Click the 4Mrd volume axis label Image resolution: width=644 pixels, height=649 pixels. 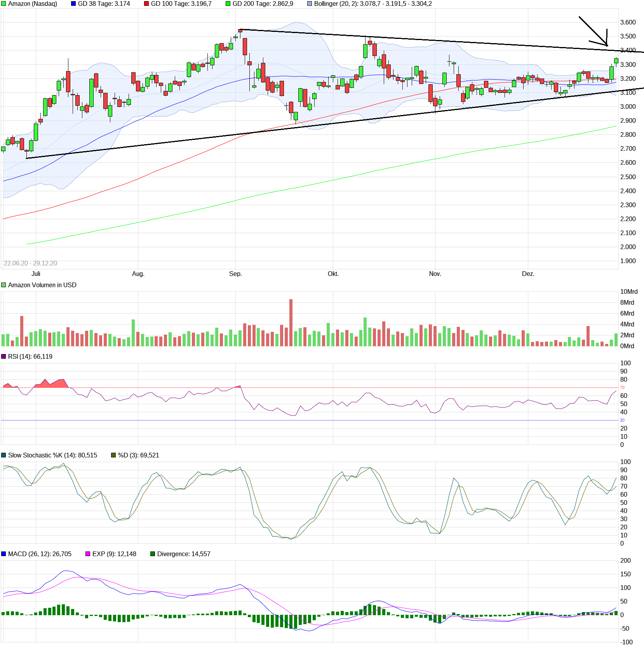click(627, 324)
